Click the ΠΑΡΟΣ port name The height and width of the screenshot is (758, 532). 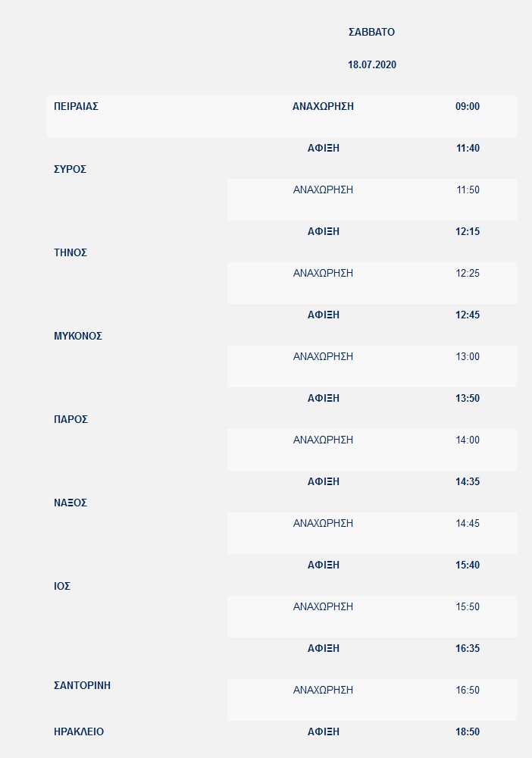(x=71, y=419)
